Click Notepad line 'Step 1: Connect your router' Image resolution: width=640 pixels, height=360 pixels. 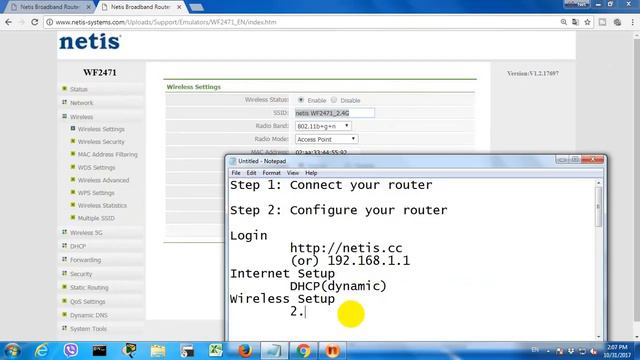pos(331,185)
